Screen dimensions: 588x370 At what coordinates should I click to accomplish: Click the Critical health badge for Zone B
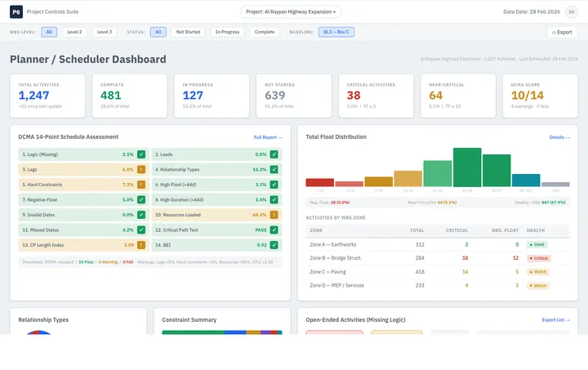coord(539,258)
